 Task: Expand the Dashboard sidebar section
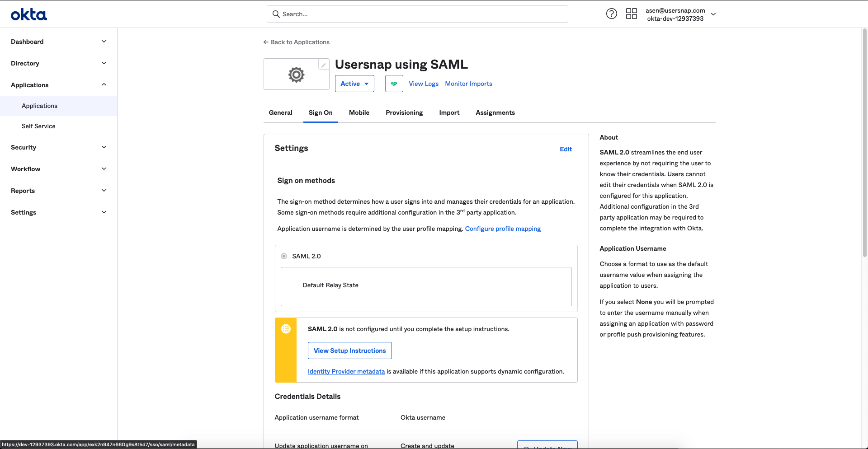[59, 42]
